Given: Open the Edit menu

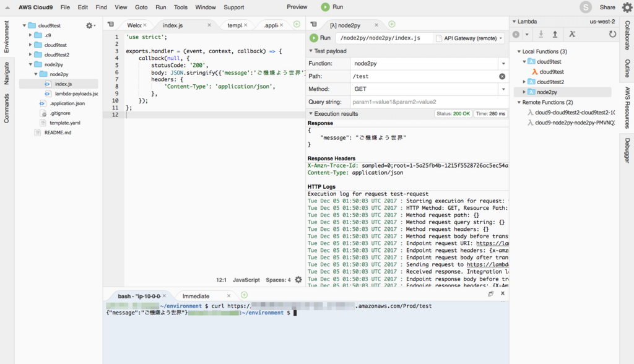Looking at the screenshot, I should click(x=83, y=7).
